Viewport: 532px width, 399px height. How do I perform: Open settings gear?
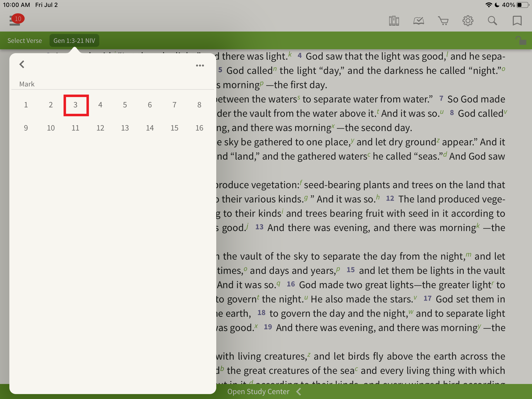click(468, 21)
